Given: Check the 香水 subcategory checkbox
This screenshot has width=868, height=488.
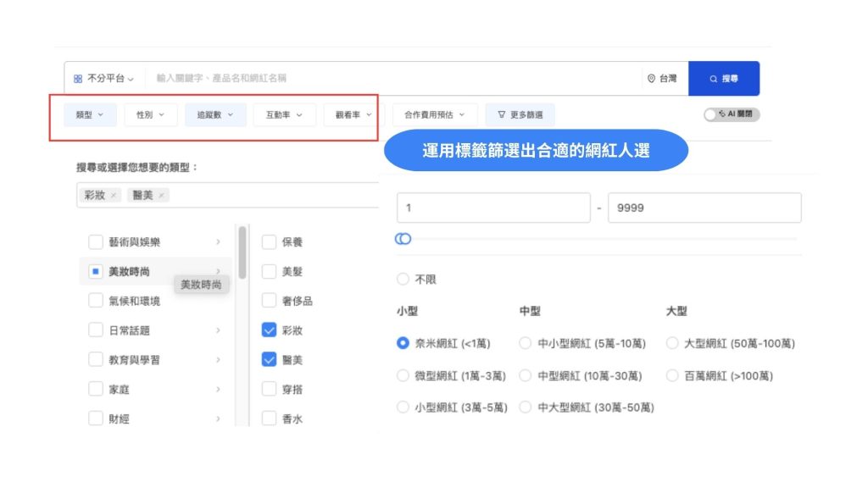Looking at the screenshot, I should [x=269, y=419].
